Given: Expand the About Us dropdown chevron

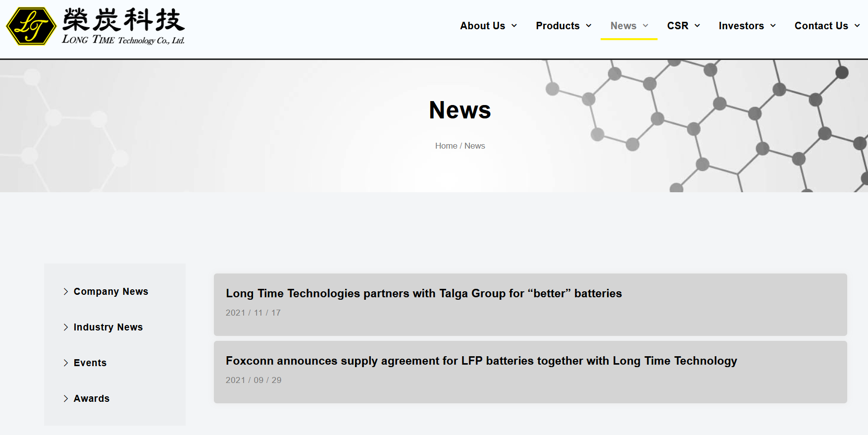Looking at the screenshot, I should 514,26.
